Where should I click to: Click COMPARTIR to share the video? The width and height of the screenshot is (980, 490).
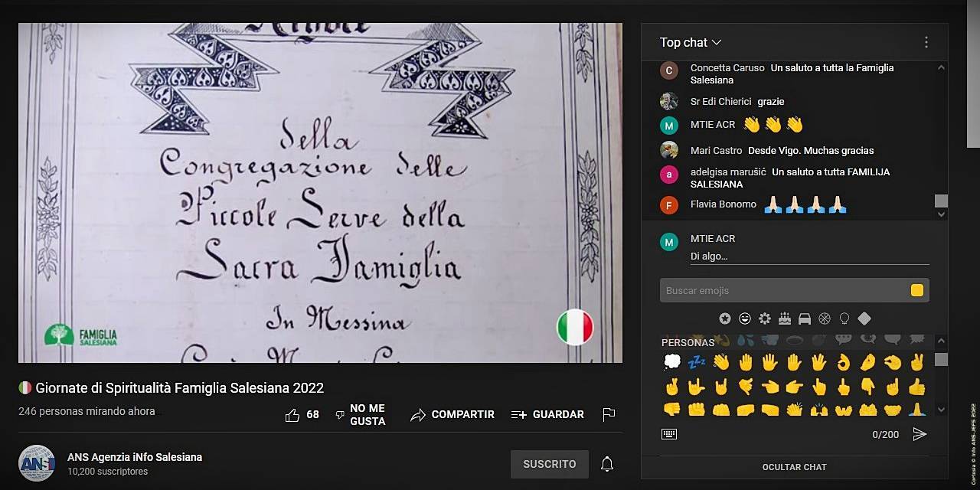(452, 414)
